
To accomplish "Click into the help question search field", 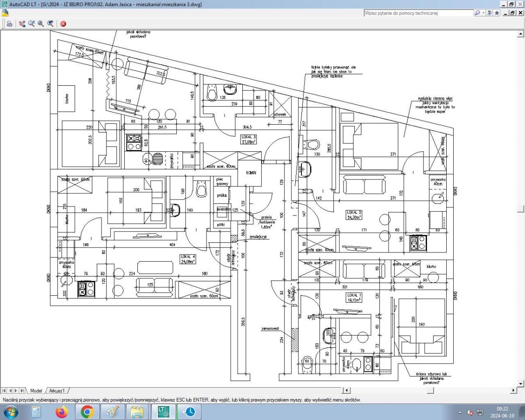I will [418, 13].
